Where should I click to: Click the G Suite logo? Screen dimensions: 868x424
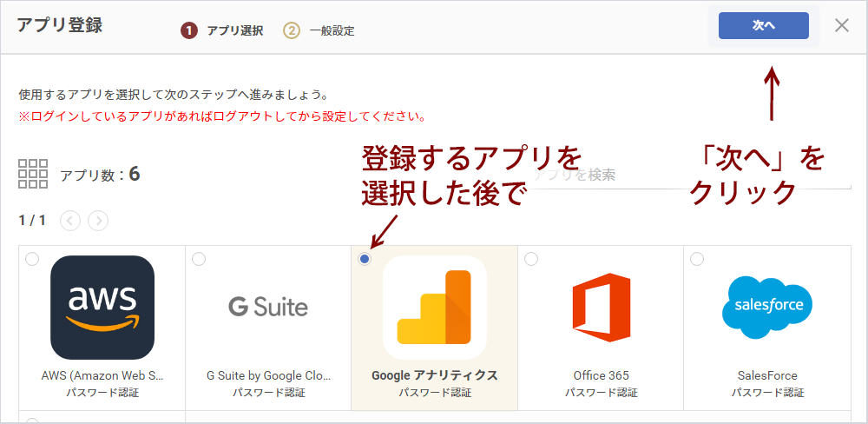tap(268, 307)
